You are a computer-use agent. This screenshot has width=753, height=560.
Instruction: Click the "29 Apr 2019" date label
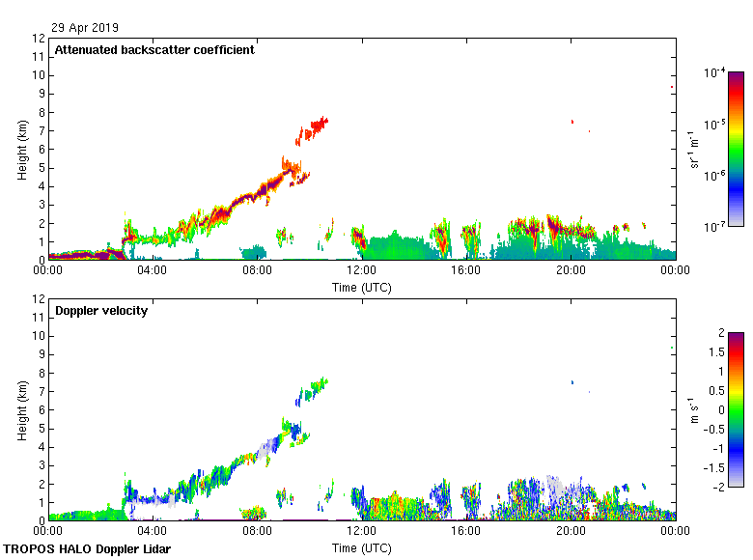[x=85, y=28]
